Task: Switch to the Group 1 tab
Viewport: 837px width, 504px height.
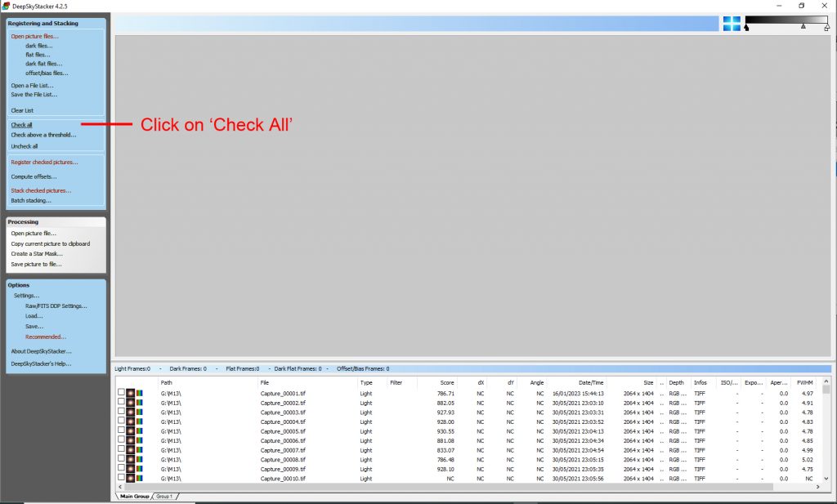Action: coord(164,496)
